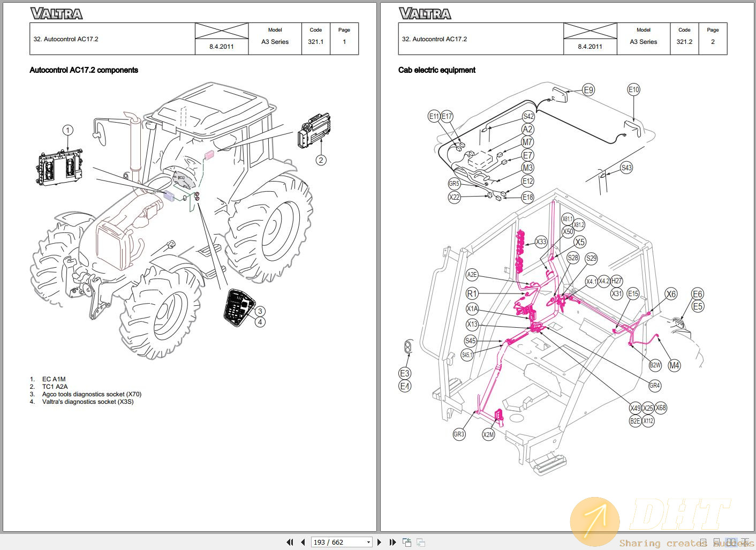
Task: Go back one page with the previous arrow
Action: [x=302, y=542]
